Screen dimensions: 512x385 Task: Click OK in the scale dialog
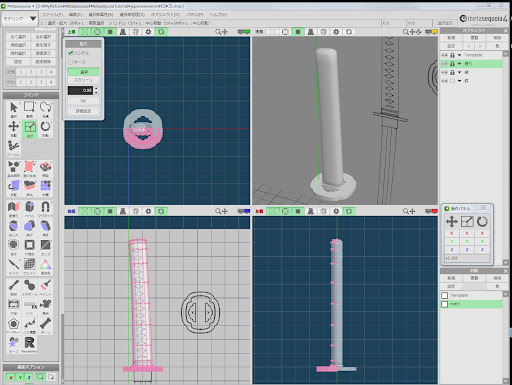point(83,101)
